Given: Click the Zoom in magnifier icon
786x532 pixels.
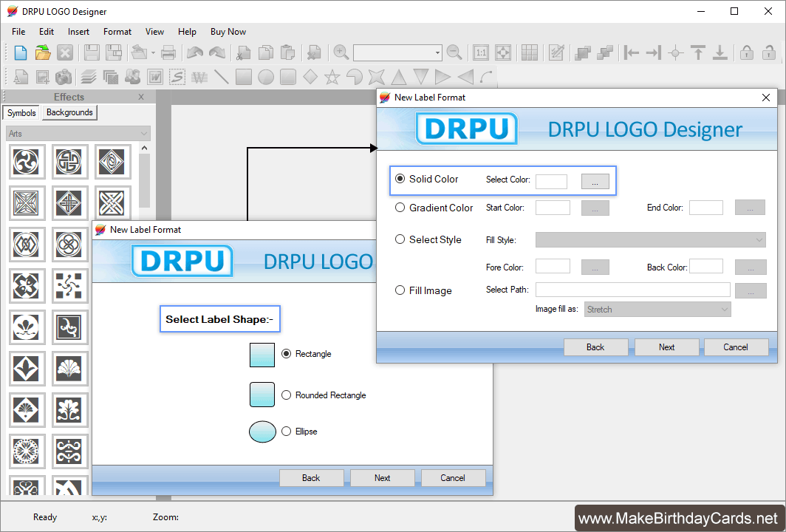Looking at the screenshot, I should tap(341, 52).
